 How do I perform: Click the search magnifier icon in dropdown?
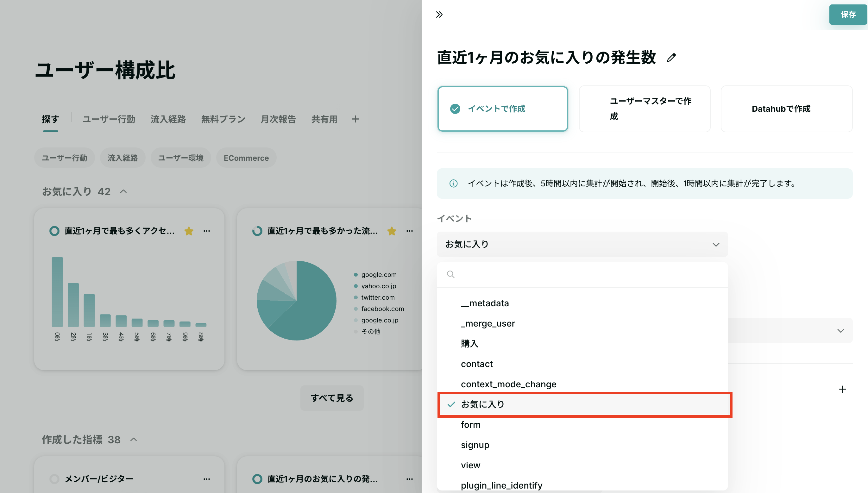coord(451,274)
